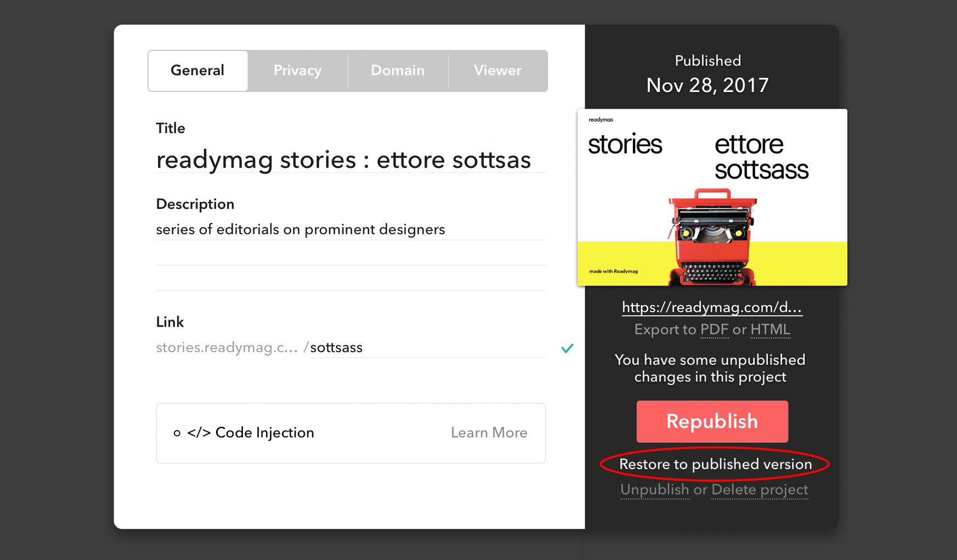
Task: Enable the Code Injection radio toggle
Action: (177, 433)
